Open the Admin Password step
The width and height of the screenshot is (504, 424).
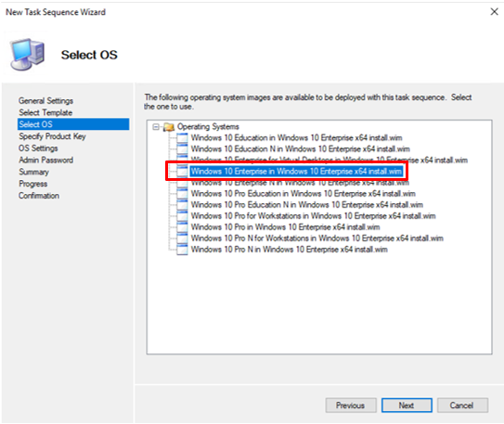coord(45,160)
